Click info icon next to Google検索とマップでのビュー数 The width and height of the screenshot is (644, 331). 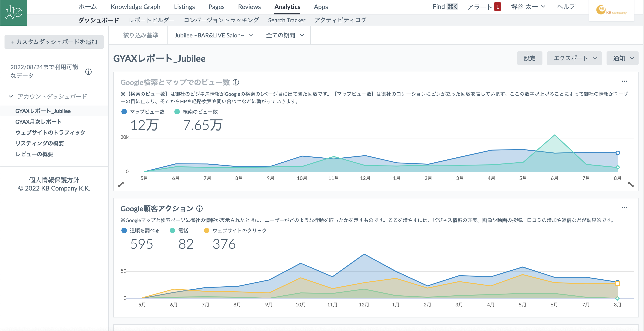click(236, 82)
